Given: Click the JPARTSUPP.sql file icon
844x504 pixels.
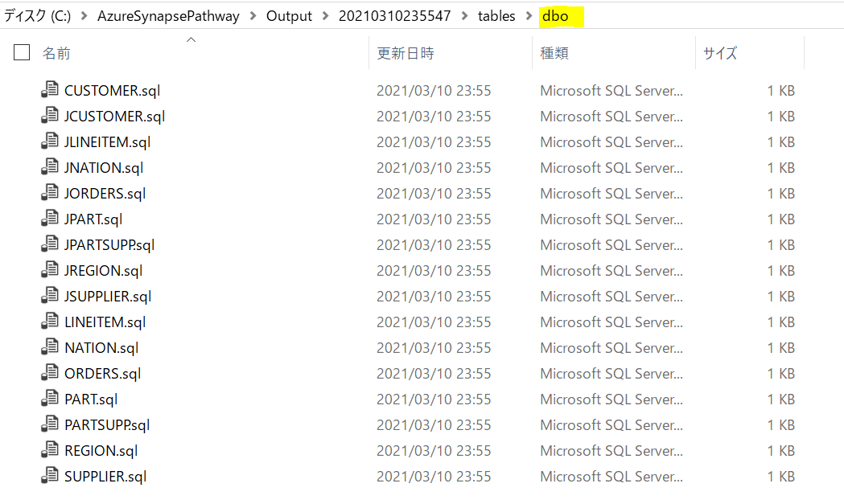Looking at the screenshot, I should (x=50, y=244).
